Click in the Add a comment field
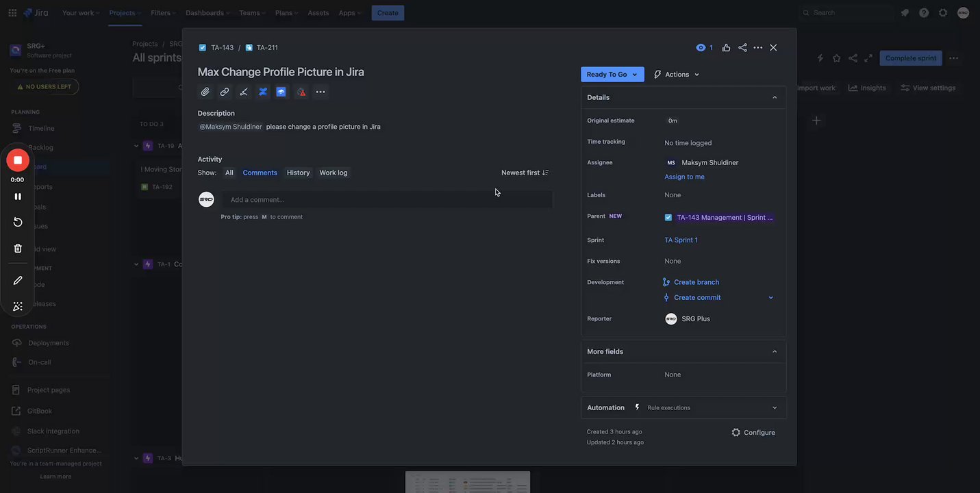This screenshot has height=493, width=980. (x=387, y=199)
